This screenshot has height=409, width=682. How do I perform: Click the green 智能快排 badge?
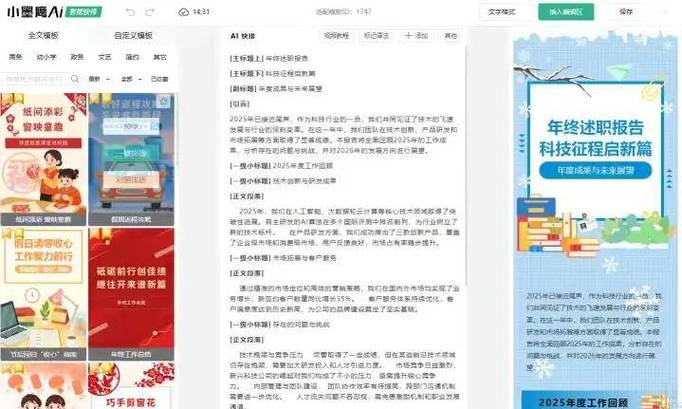point(84,12)
